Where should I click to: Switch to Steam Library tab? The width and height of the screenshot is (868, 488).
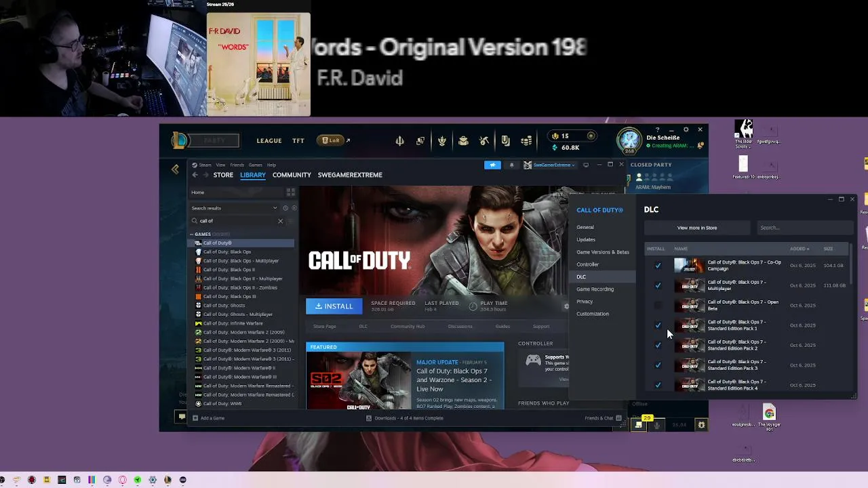coord(253,175)
